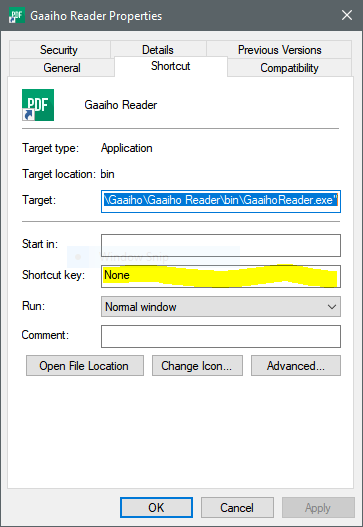Open the Advanced options button
Image resolution: width=363 pixels, height=527 pixels.
[296, 365]
